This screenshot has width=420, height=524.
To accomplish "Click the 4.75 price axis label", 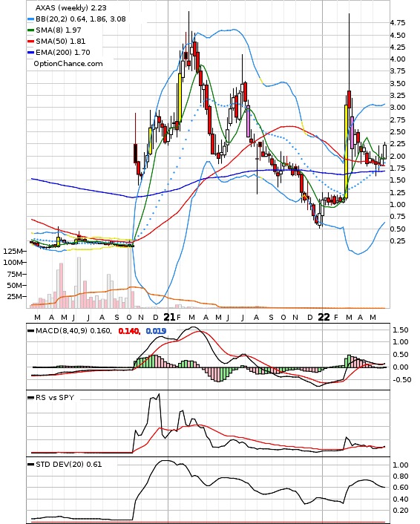I will 398,23.
